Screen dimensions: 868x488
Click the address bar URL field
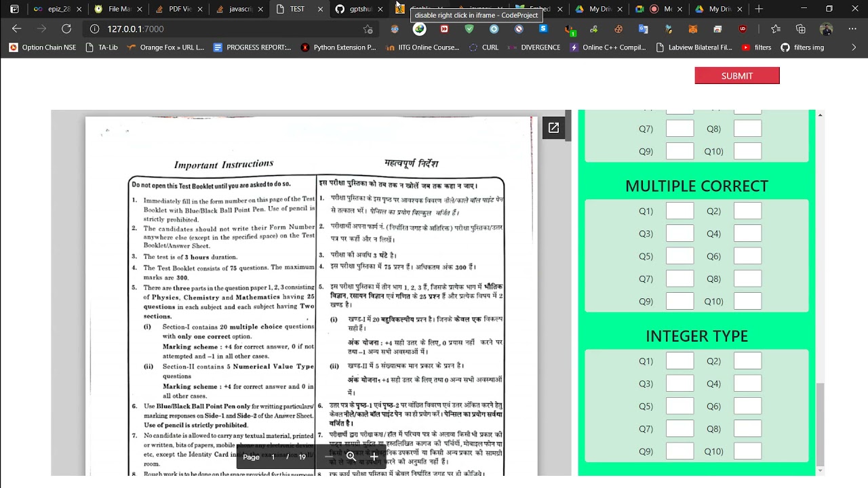click(x=231, y=29)
